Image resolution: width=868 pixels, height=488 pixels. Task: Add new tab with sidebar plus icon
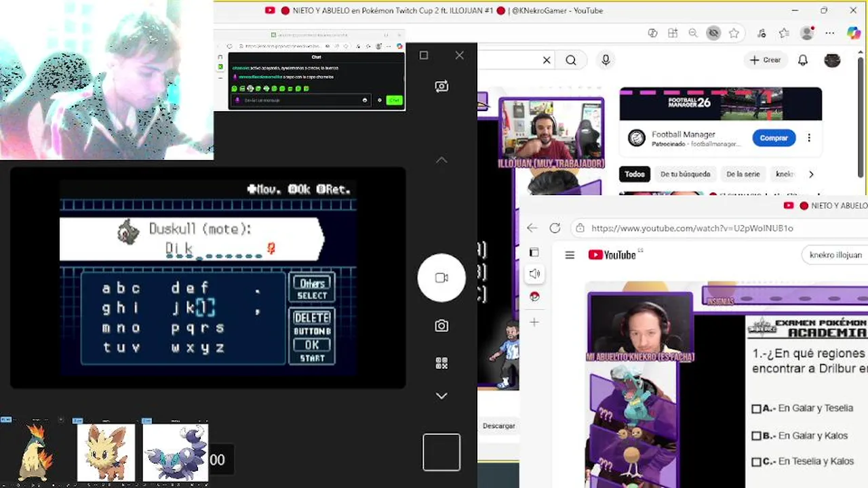[534, 323]
